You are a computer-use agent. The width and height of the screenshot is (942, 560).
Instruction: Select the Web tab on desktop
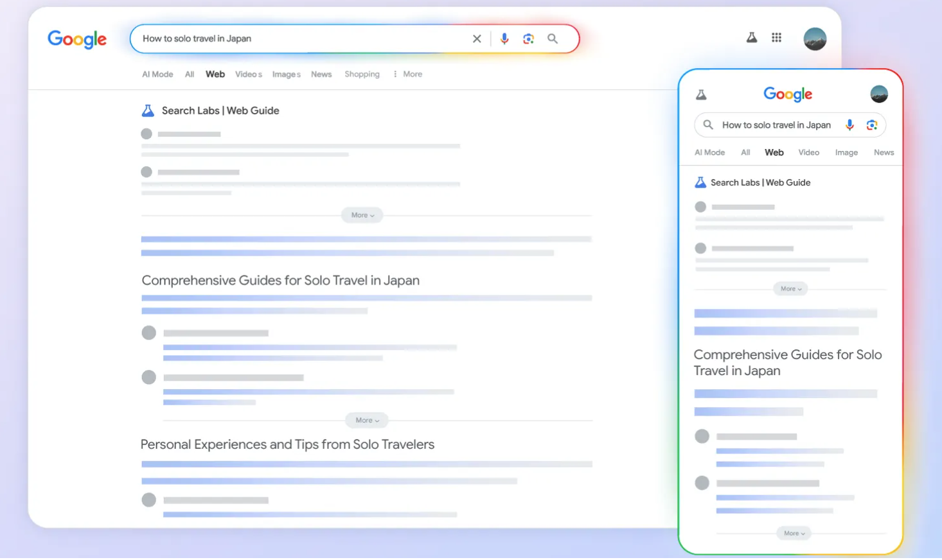click(215, 74)
